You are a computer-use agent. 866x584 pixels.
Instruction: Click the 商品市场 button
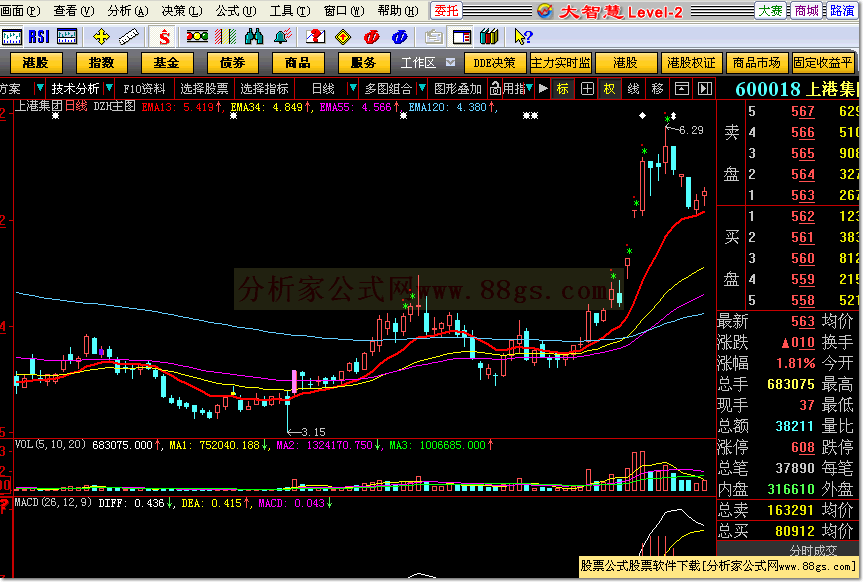click(x=757, y=63)
